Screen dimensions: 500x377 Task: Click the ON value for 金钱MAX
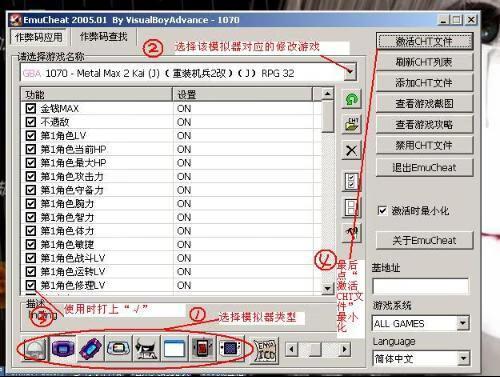coord(184,109)
